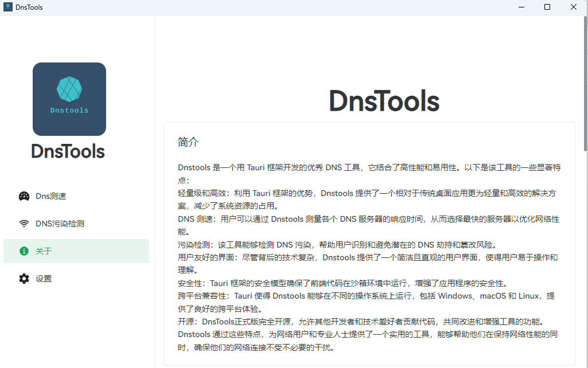The height and width of the screenshot is (368, 588).
Task: Close the DnsTools window
Action: (x=574, y=7)
